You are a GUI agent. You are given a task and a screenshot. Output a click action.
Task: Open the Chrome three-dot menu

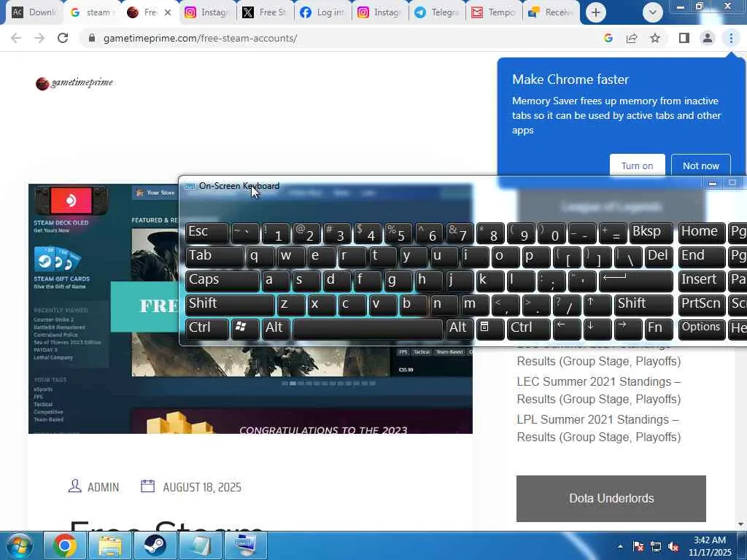point(731,38)
